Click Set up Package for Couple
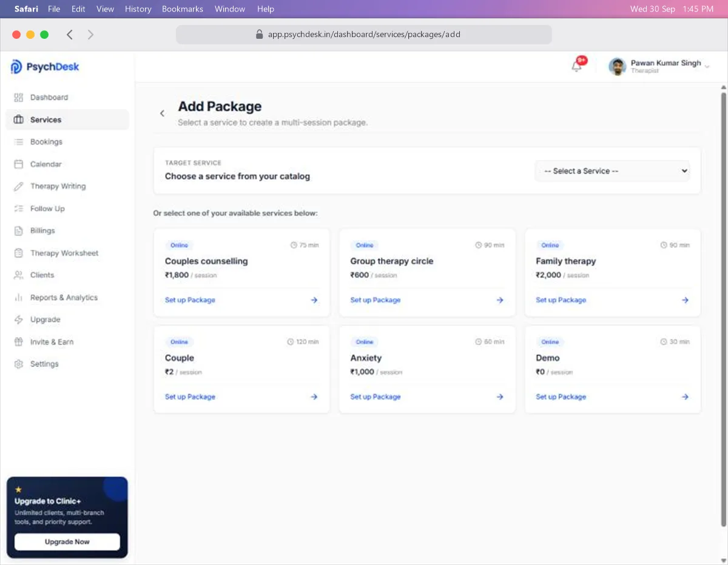 click(x=190, y=397)
